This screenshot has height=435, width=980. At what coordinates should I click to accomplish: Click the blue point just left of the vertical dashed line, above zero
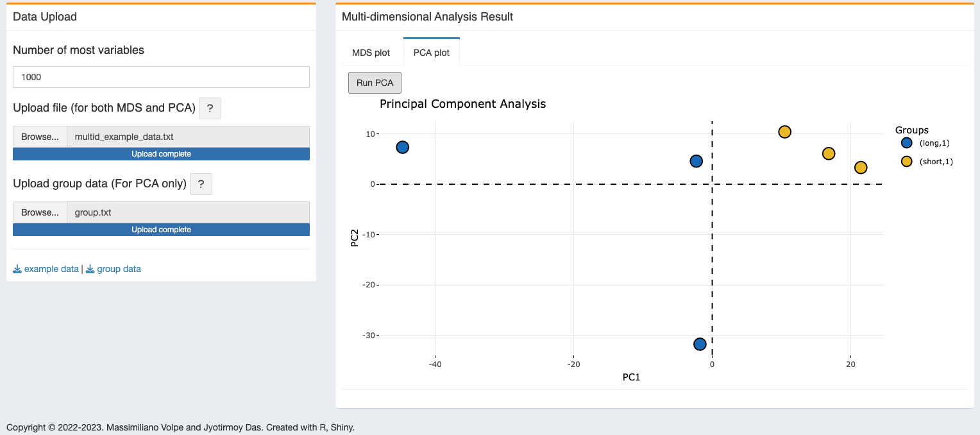[x=696, y=161]
